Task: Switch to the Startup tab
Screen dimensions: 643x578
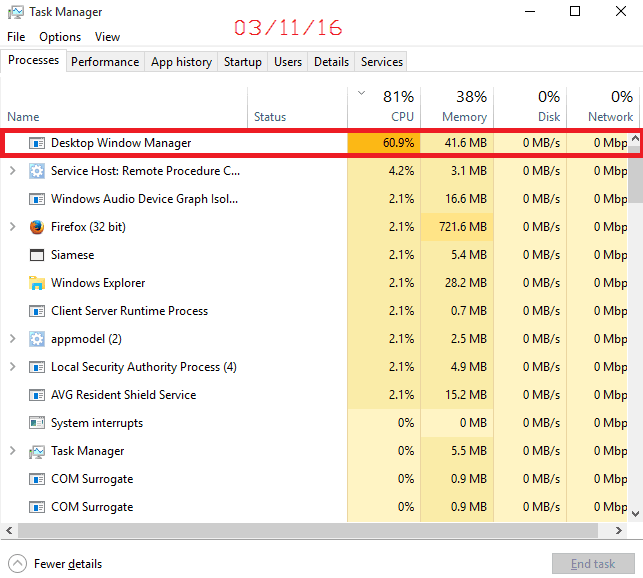Action: [x=243, y=62]
